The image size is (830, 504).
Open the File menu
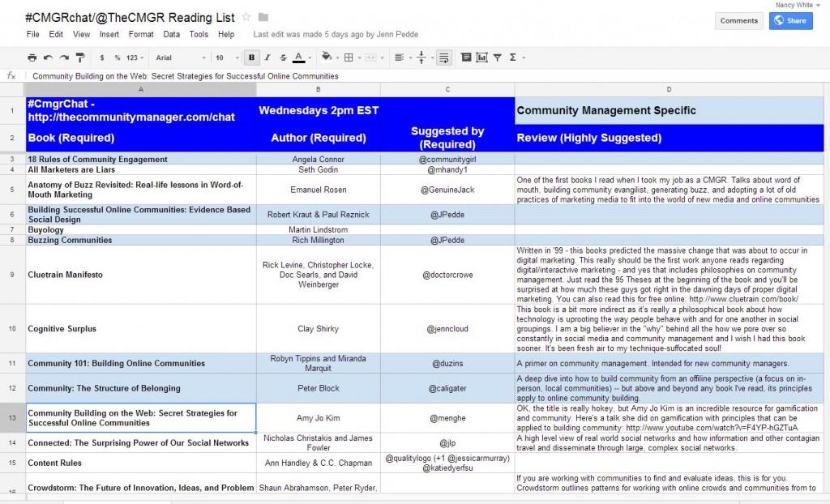tap(32, 34)
